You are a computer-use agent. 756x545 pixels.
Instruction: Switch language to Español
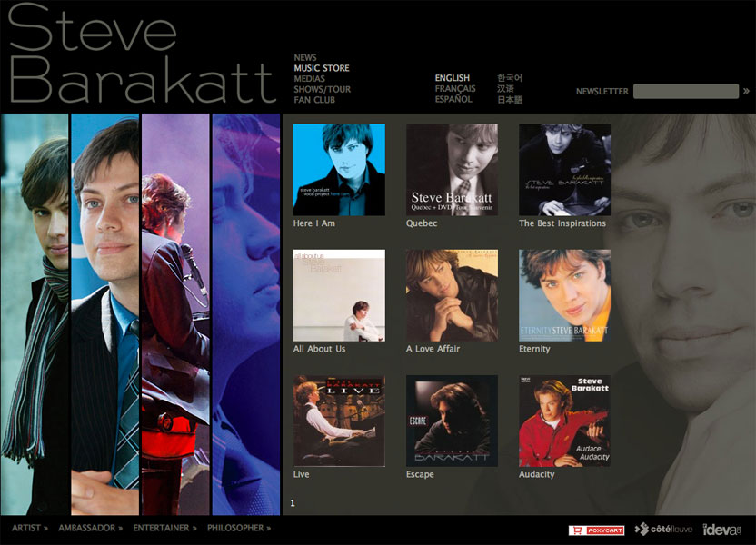pyautogui.click(x=453, y=100)
